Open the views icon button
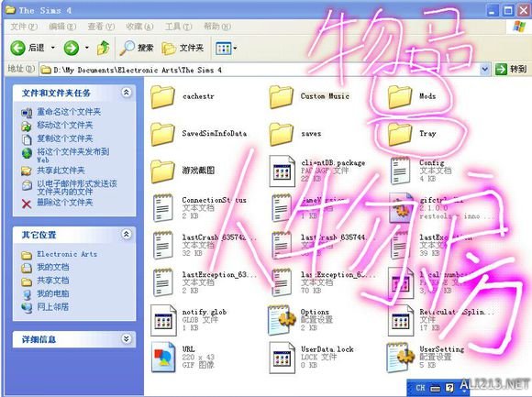532x397 pixels. pos(223,49)
